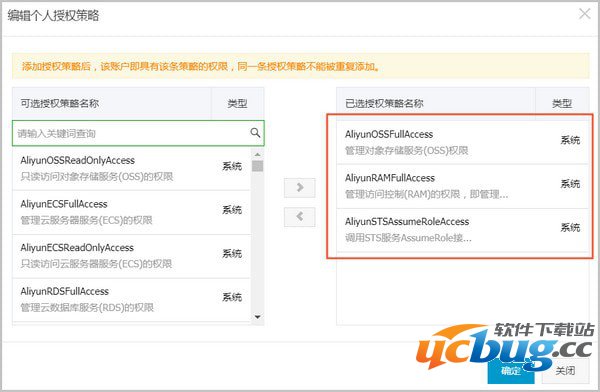This screenshot has height=392, width=600.
Task: Click the right-arrow add policy button
Action: coord(300,188)
